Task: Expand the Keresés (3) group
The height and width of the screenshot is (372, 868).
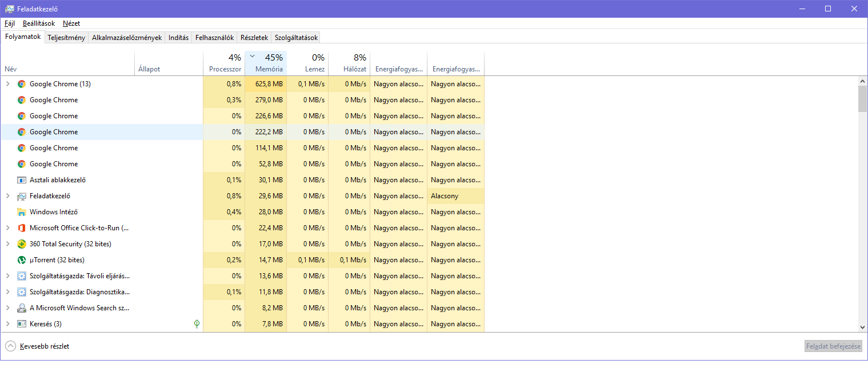Action: point(7,324)
